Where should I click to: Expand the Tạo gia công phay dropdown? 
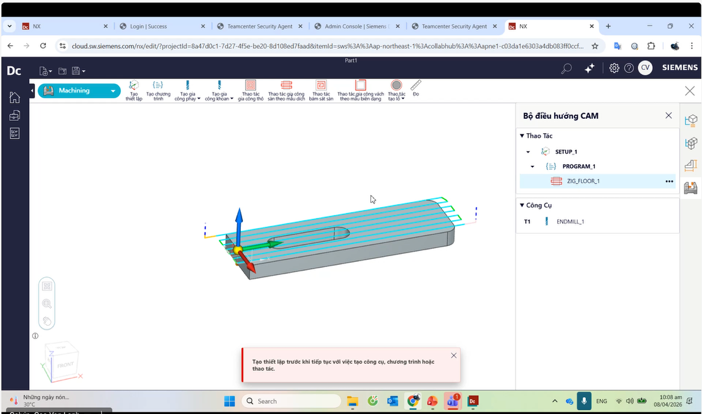(199, 99)
